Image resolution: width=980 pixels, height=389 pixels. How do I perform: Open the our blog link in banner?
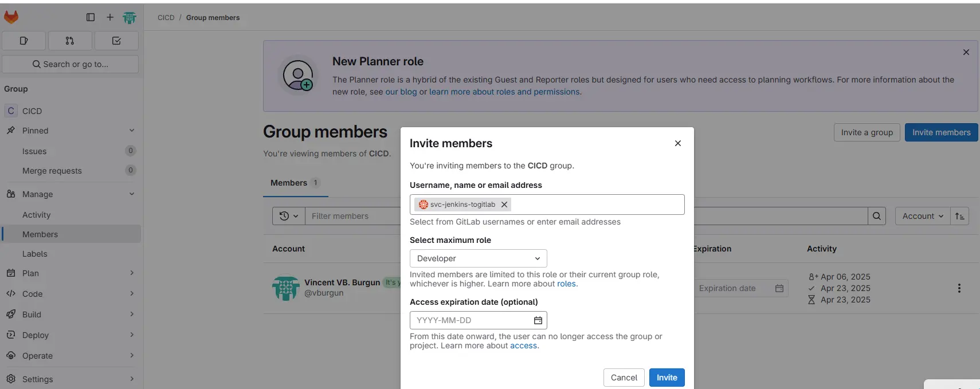(x=401, y=92)
